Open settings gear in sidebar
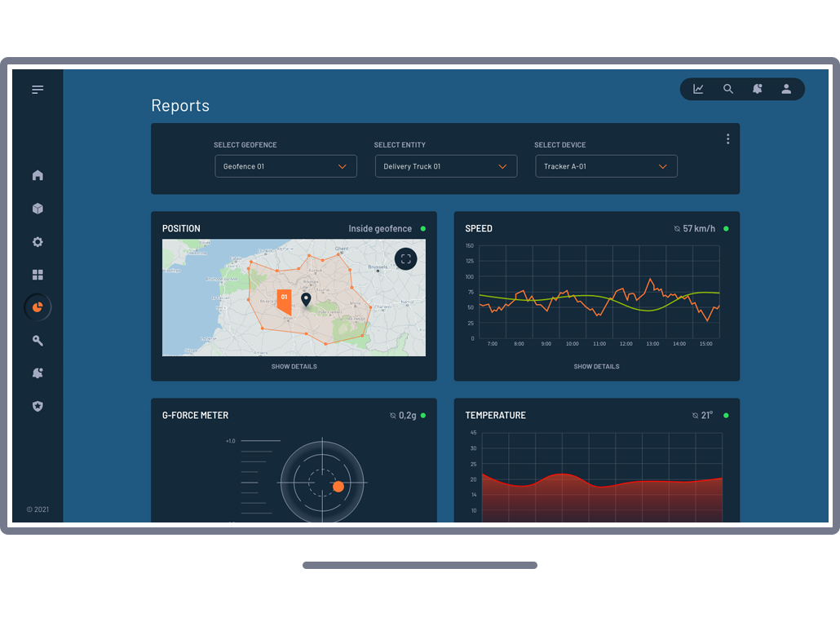Viewport: 840px width, 626px height. 38,242
